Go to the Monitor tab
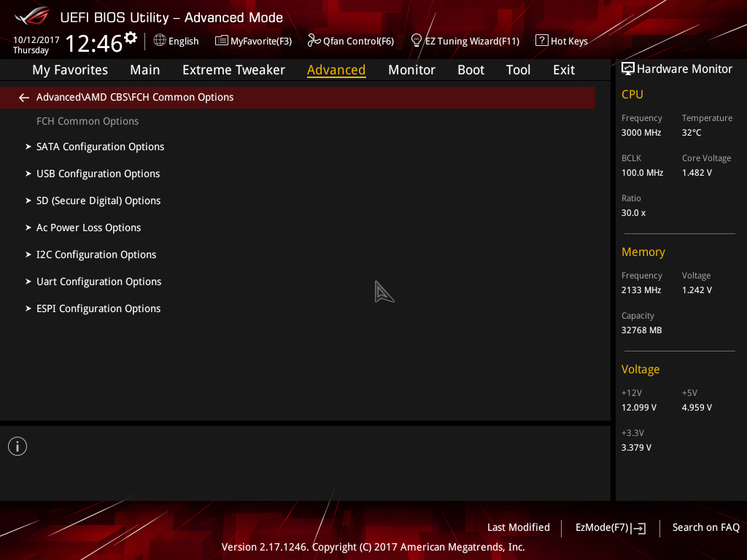Viewport: 747px width, 560px height. coord(411,70)
